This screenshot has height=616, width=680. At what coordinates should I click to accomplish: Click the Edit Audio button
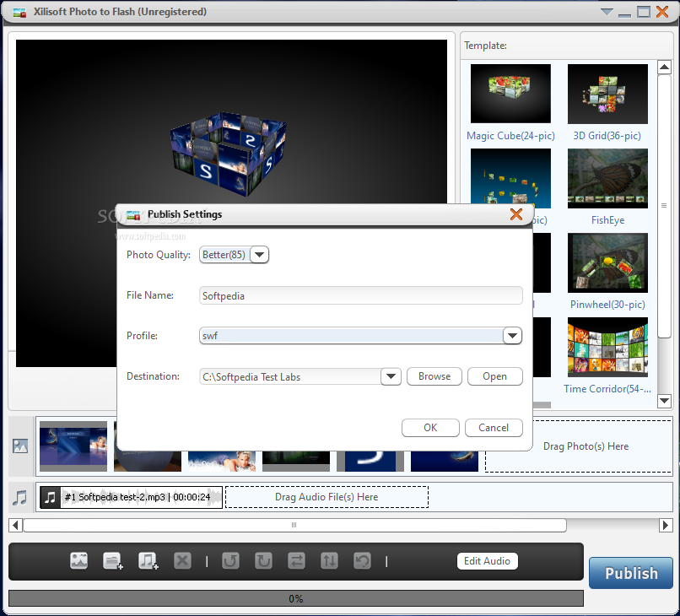487,561
